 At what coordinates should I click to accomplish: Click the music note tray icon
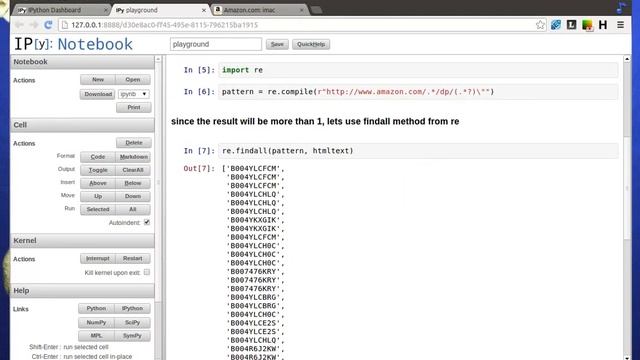(x=621, y=7)
